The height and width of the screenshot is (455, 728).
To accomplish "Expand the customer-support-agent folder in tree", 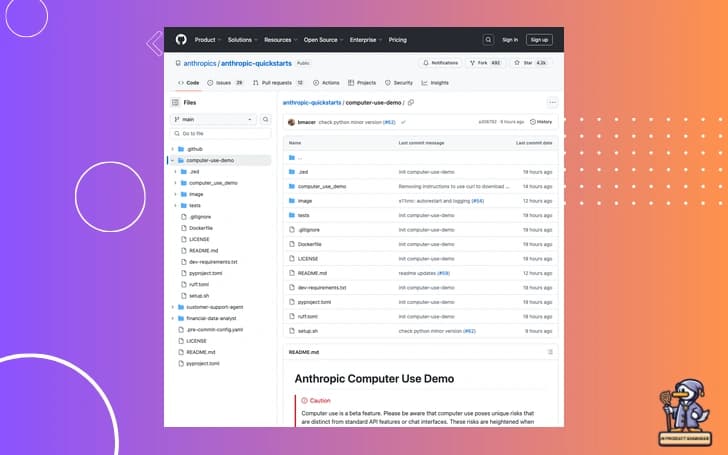I will click(x=174, y=306).
